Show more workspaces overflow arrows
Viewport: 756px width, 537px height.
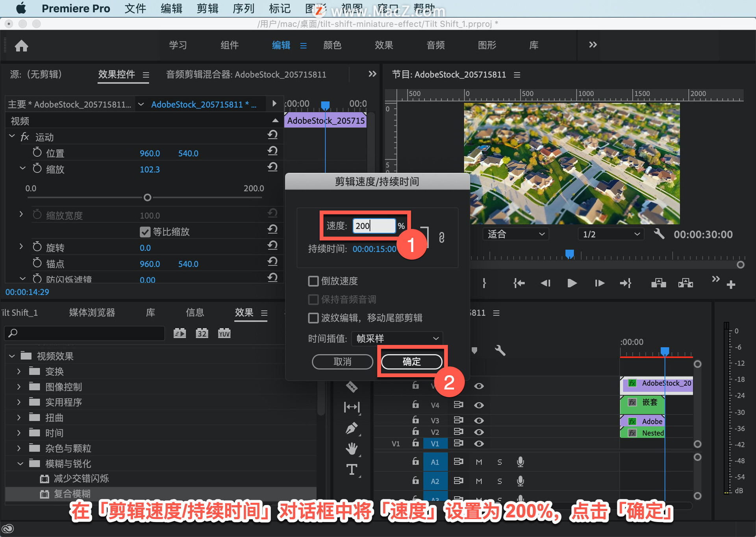(593, 44)
